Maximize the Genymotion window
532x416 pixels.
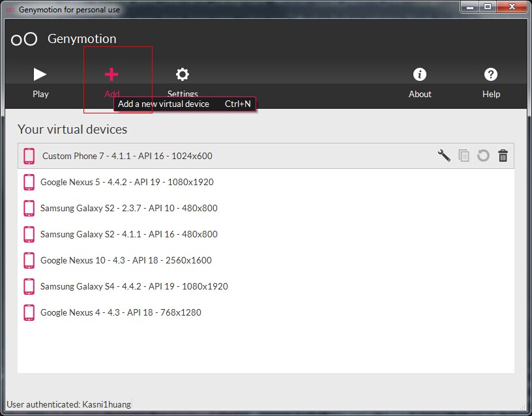488,7
